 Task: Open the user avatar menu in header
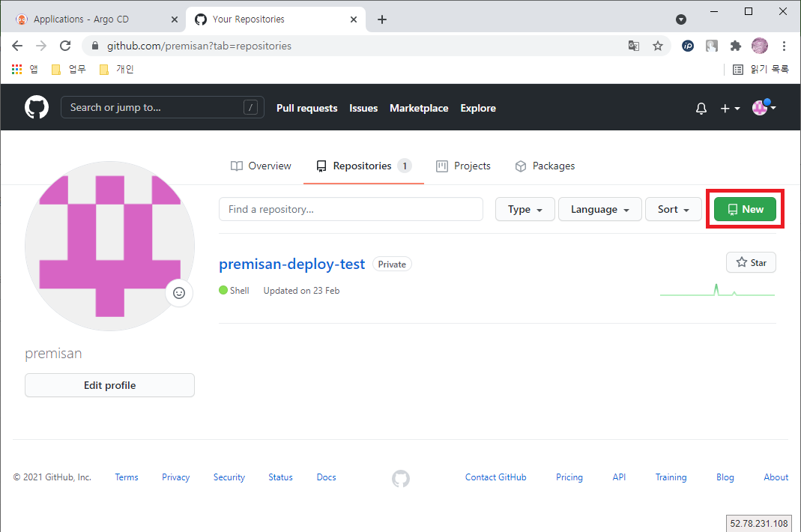764,107
